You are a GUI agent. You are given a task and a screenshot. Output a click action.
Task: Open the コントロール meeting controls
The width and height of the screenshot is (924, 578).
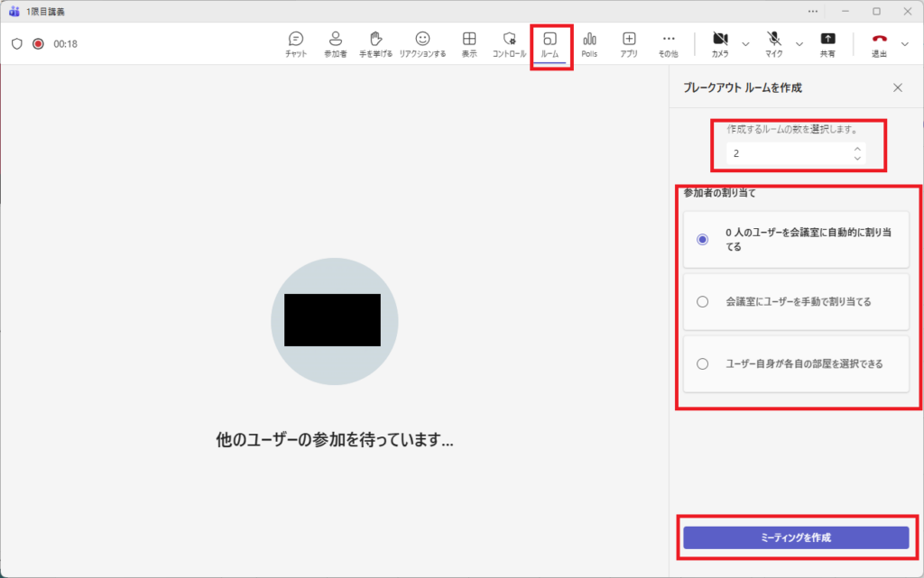pos(509,43)
